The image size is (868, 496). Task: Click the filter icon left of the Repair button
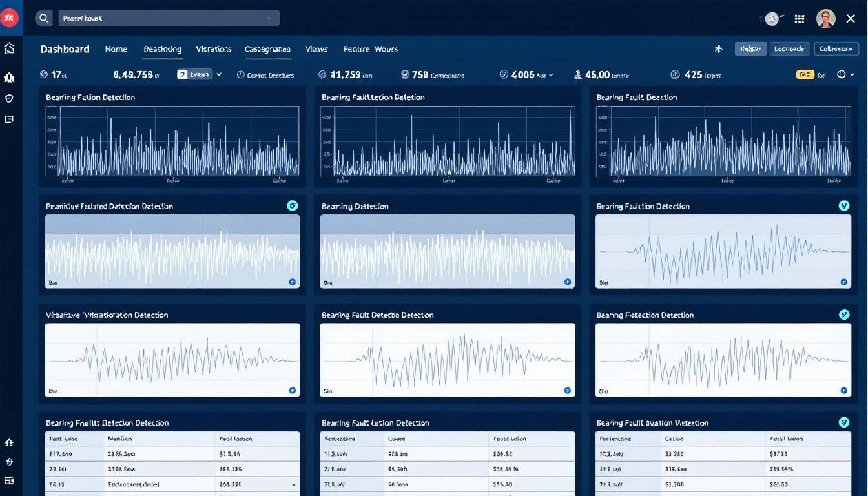(x=718, y=48)
